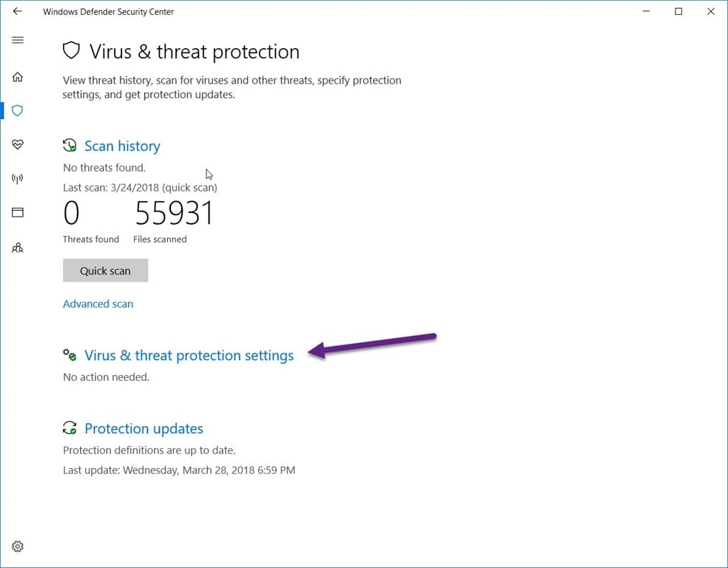Image resolution: width=728 pixels, height=568 pixels.
Task: Open Firewall & network protection antenna icon
Action: point(18,178)
